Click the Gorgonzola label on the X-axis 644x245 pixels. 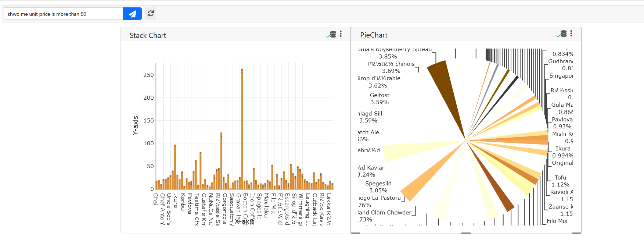[224, 209]
